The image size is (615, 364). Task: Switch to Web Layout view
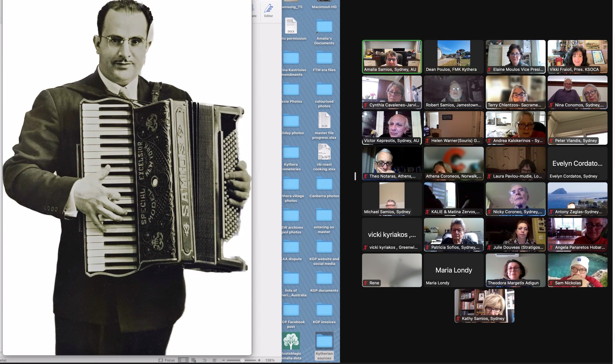193,360
